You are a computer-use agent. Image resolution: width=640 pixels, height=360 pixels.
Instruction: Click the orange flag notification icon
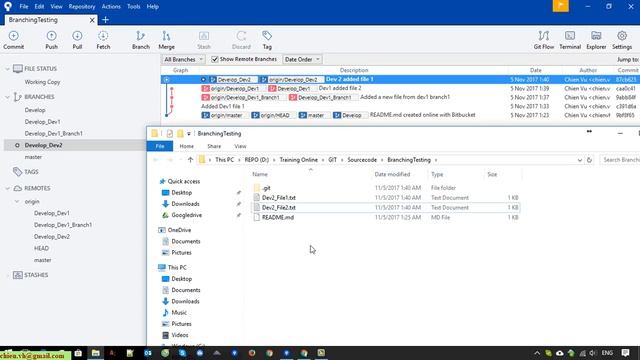click(x=560, y=6)
